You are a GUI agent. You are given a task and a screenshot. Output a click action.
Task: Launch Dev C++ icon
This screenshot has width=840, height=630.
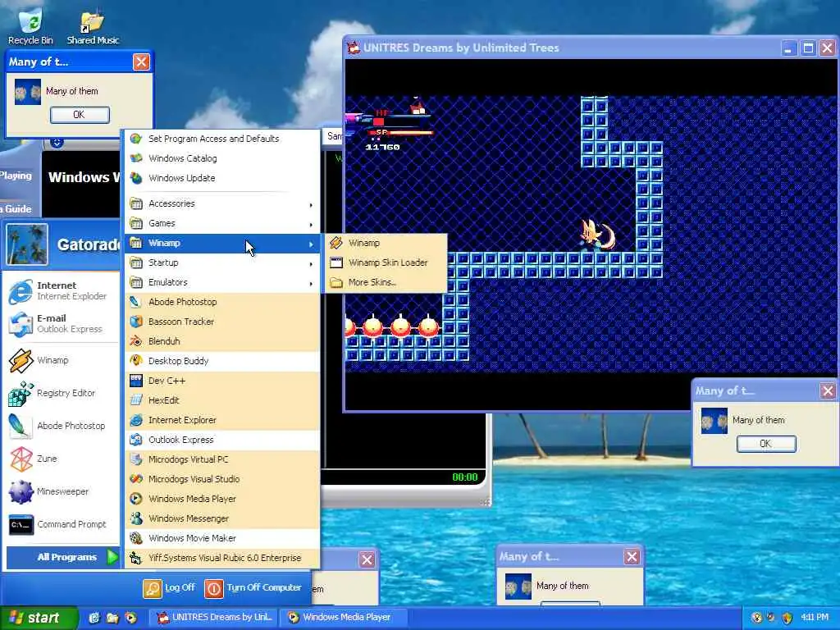point(136,381)
